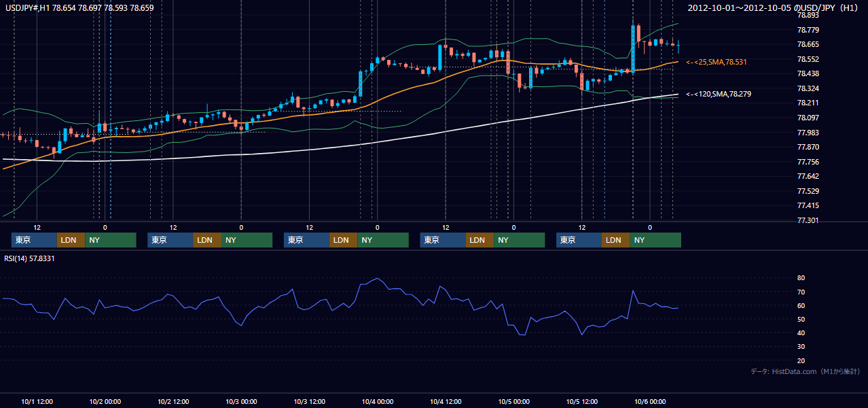Click price axis label 78.324
868x408 pixels.
click(808, 88)
